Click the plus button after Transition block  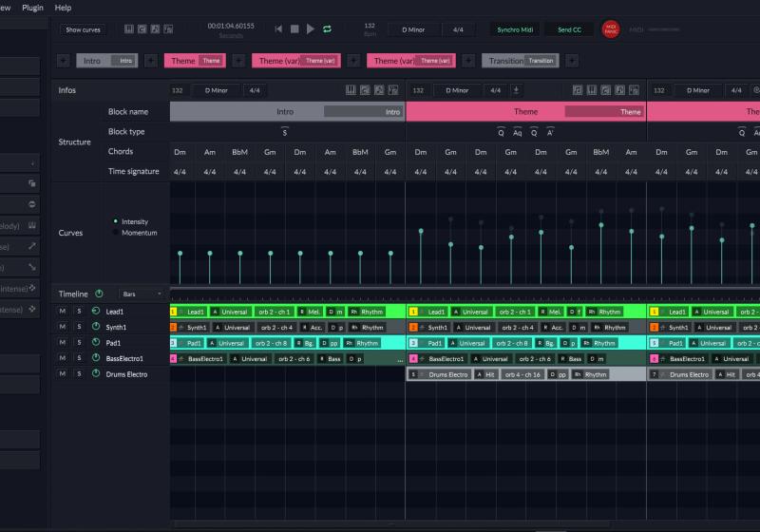click(572, 61)
